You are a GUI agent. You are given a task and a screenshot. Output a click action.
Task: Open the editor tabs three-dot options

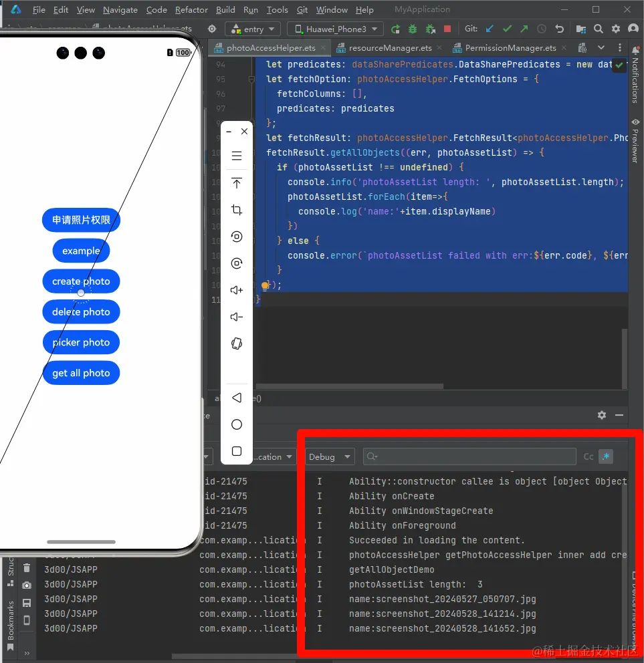[620, 47]
